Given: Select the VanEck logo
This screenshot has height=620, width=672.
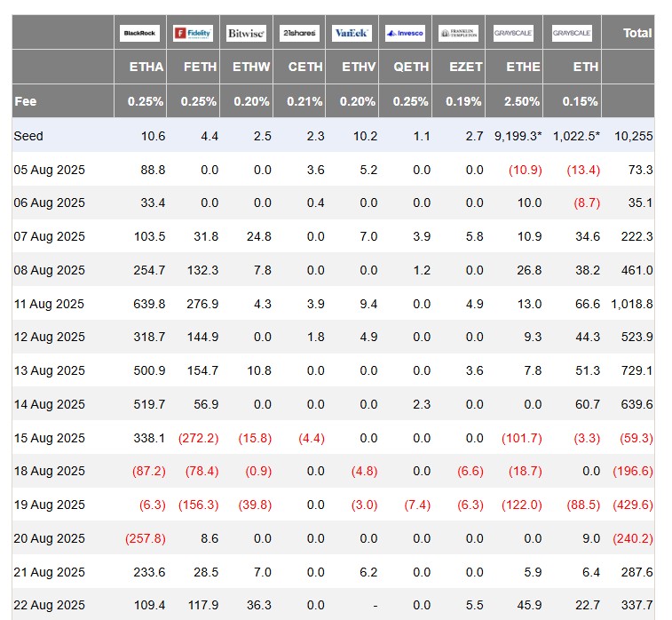Looking at the screenshot, I should pos(352,33).
